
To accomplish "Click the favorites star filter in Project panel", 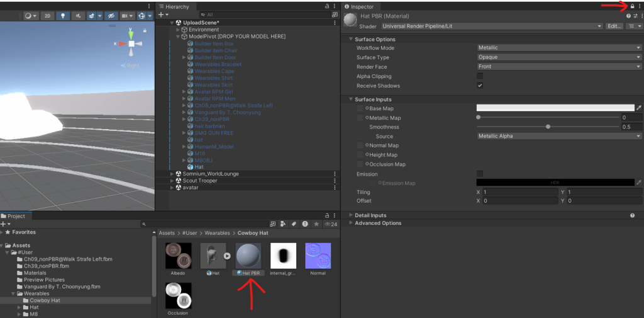I will (x=316, y=224).
